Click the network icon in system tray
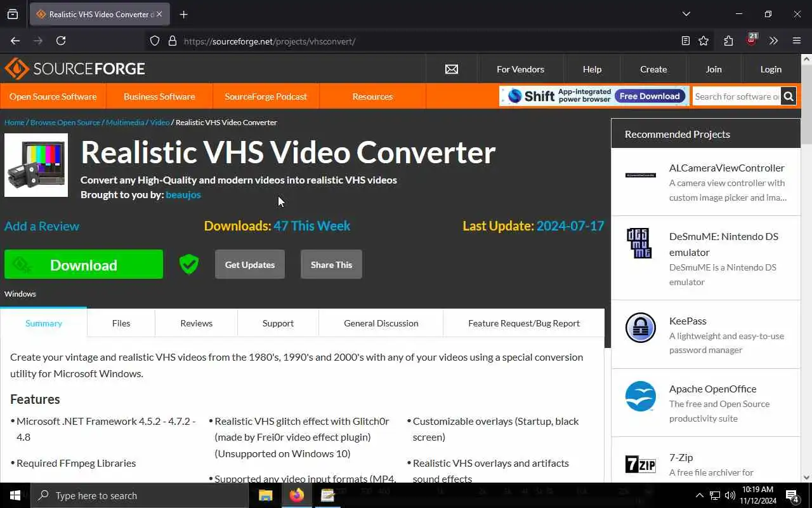812x508 pixels. pyautogui.click(x=714, y=495)
